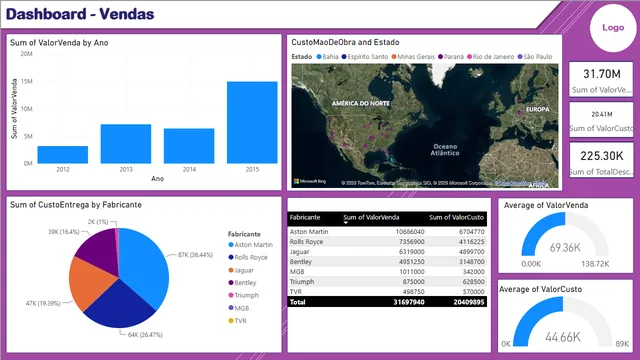Viewport: 640px width, 360px height.
Task: Click the Sum of CustoEntrega by Fabricante title
Action: [76, 205]
